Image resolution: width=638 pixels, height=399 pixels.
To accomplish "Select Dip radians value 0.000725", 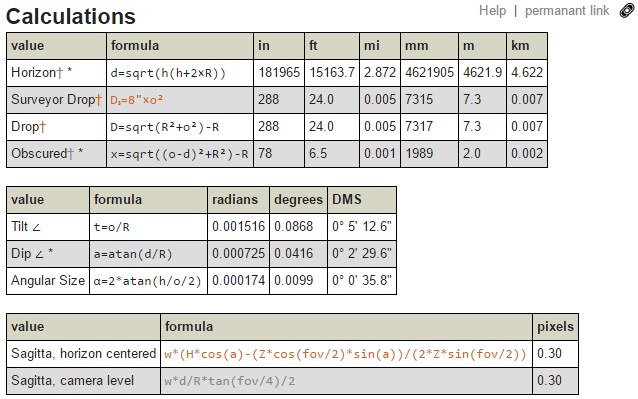I will pos(238,254).
